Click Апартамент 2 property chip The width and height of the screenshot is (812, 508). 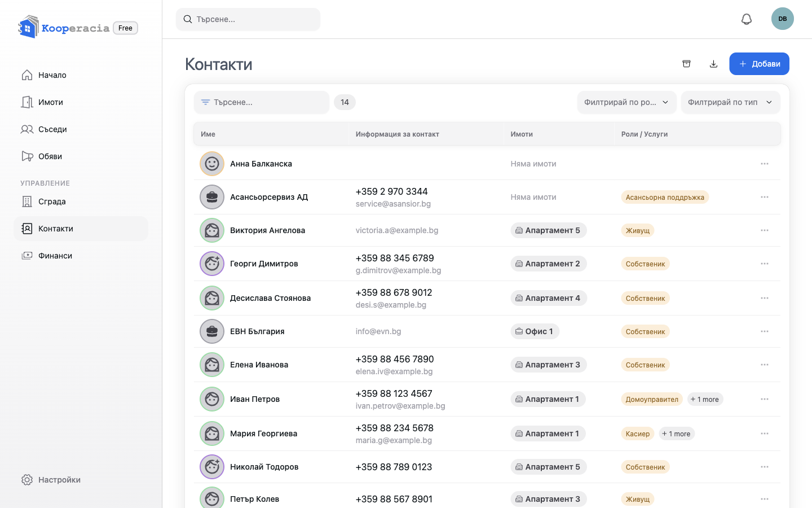[x=548, y=264]
